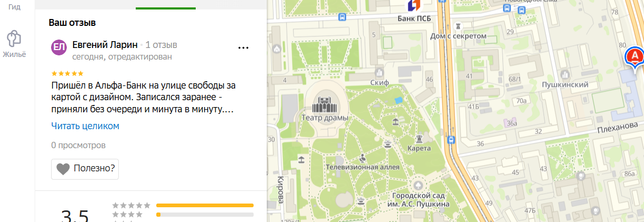Open the three-dots review options menu
644x222 pixels.
tap(243, 47)
